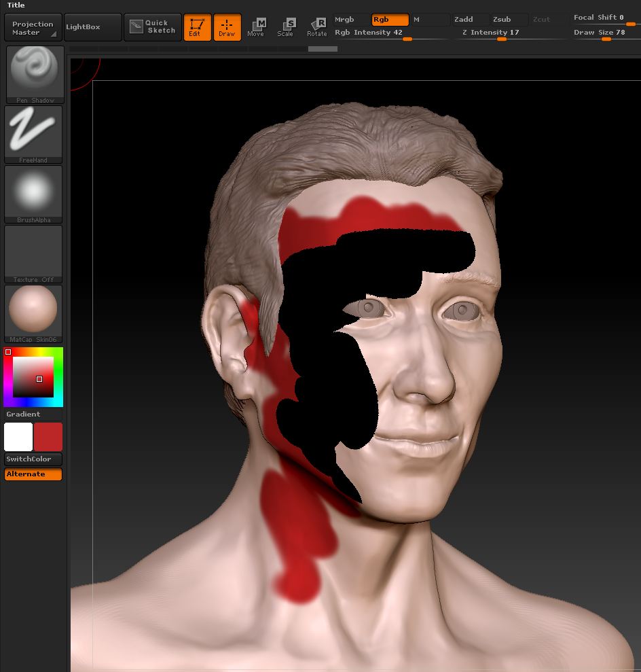Enable Zadd sculpt mode
Viewport: 641px width, 672px height.
470,20
